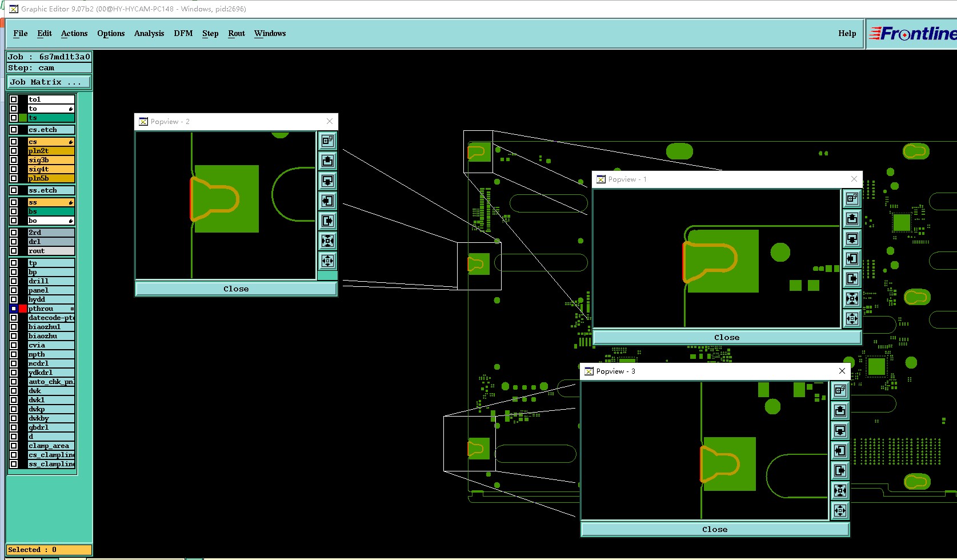Open the Actions menu

74,33
